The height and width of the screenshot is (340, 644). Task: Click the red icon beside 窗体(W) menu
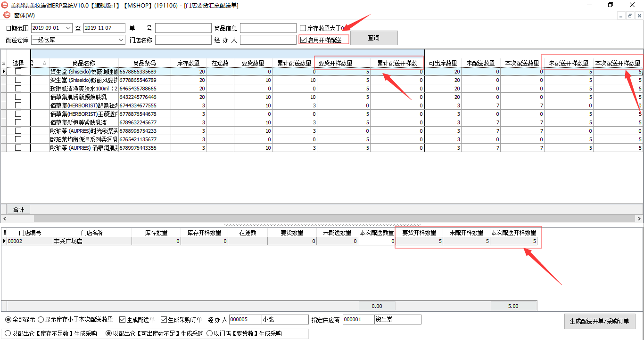click(x=7, y=15)
